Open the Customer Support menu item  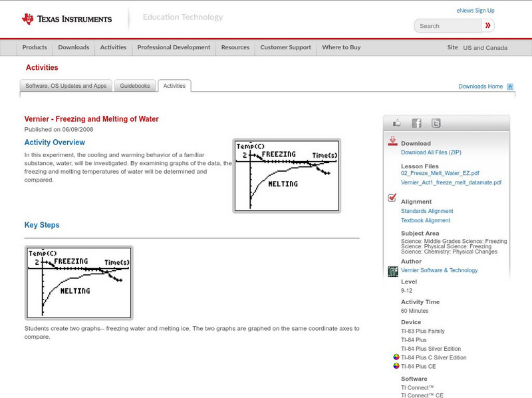(x=285, y=48)
